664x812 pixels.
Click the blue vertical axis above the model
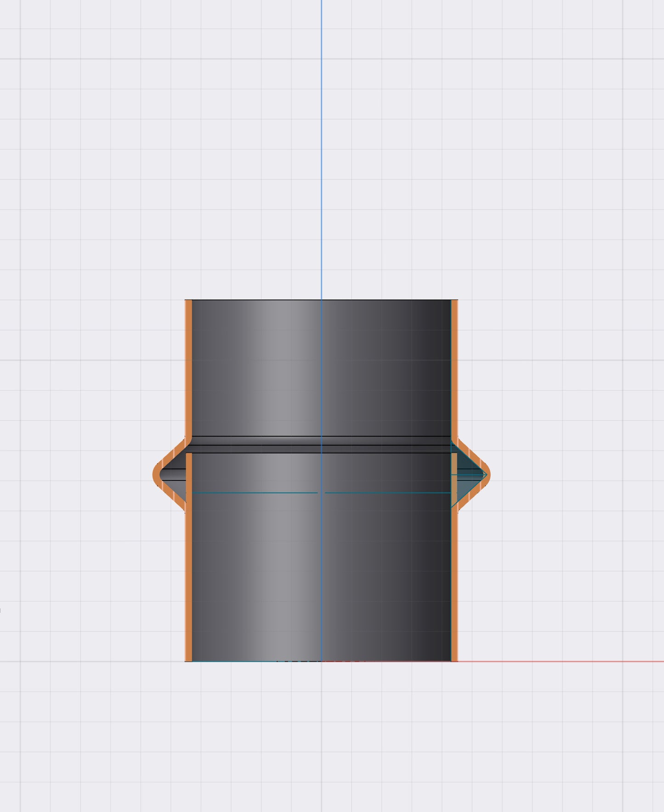pos(321,138)
